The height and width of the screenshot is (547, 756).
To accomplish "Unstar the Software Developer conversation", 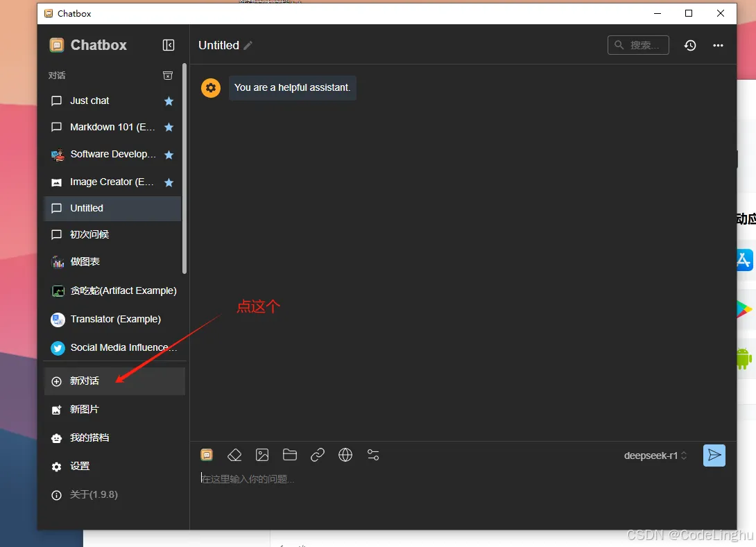I will (x=169, y=155).
